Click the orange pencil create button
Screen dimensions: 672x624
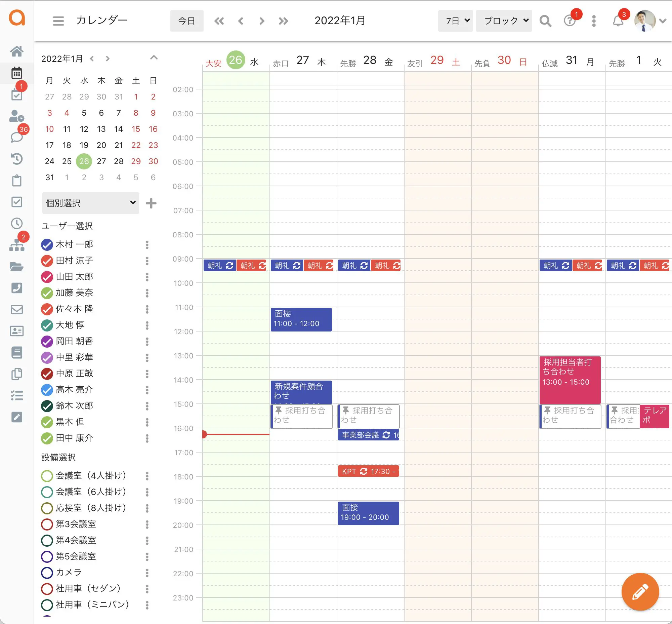click(640, 592)
